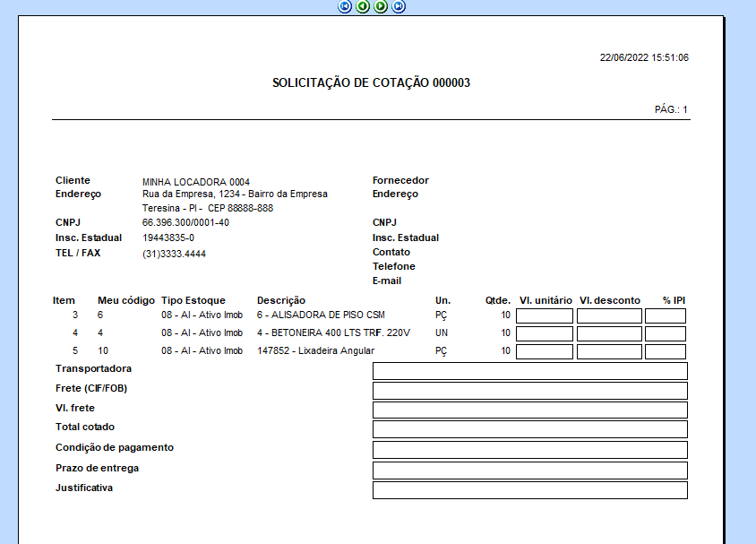Click the E-mail label under Fornecedor
This screenshot has width=756, height=544.
coord(387,281)
